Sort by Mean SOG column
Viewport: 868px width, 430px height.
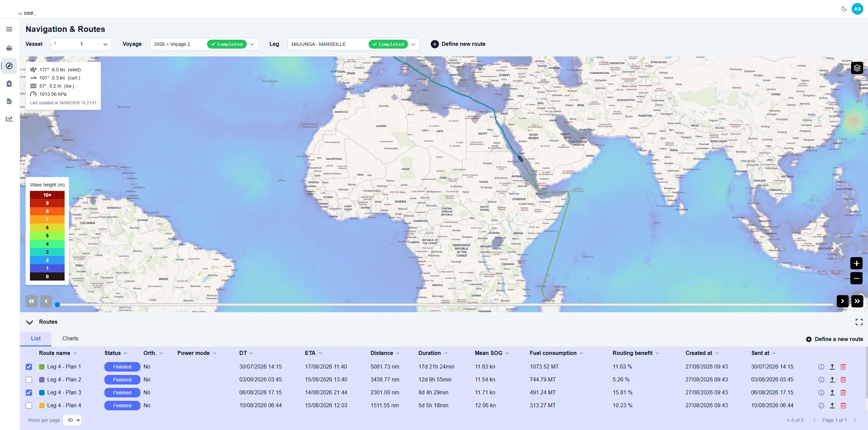click(x=492, y=353)
